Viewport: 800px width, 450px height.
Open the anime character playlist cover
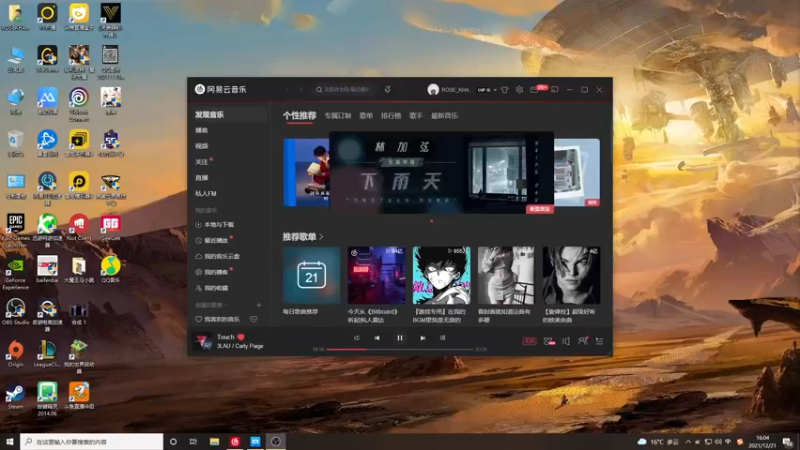pyautogui.click(x=441, y=276)
